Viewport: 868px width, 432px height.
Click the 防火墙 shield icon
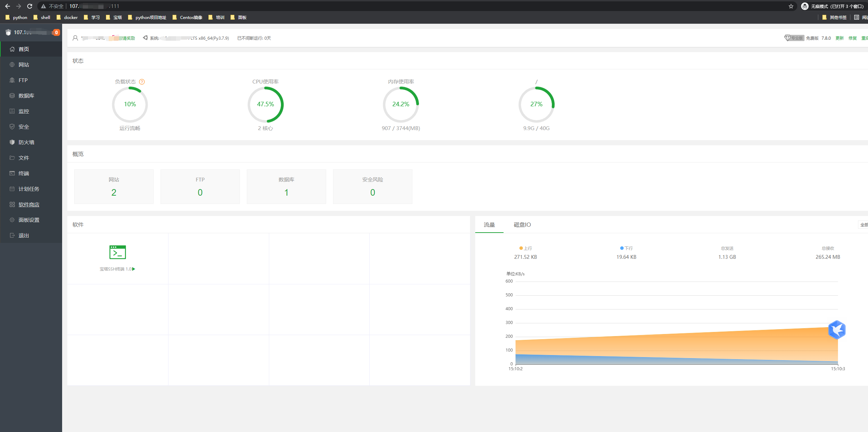click(12, 142)
